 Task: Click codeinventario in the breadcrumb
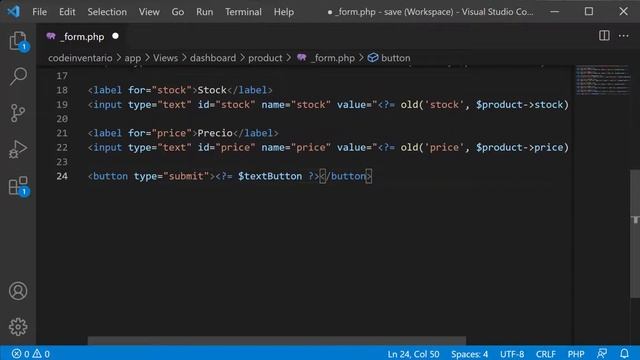click(x=80, y=58)
